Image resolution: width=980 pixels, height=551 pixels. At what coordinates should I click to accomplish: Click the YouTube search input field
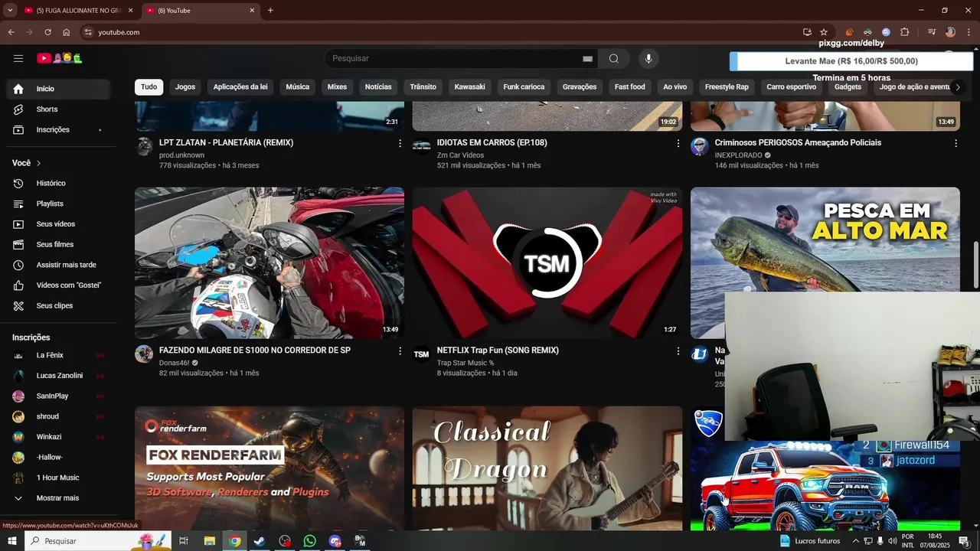pos(454,59)
